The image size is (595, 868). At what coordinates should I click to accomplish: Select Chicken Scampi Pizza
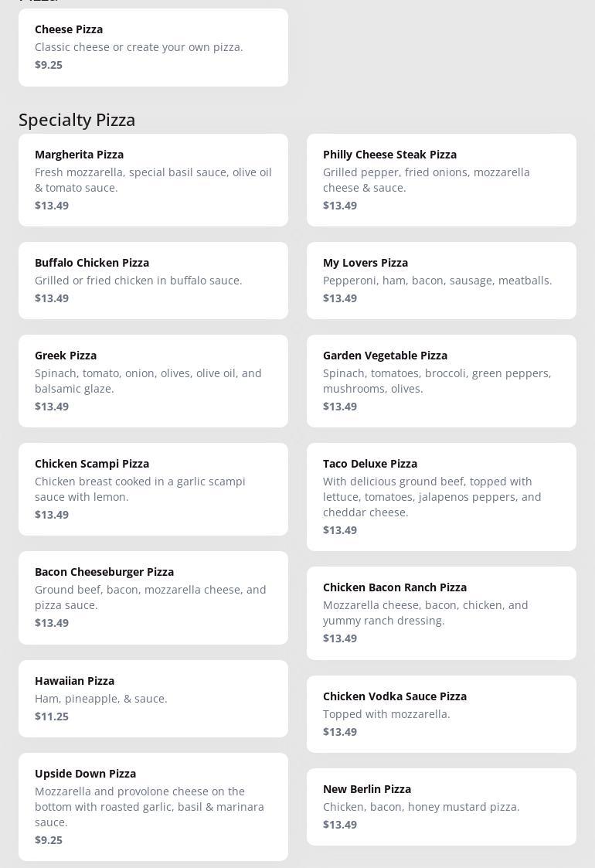pyautogui.click(x=153, y=488)
